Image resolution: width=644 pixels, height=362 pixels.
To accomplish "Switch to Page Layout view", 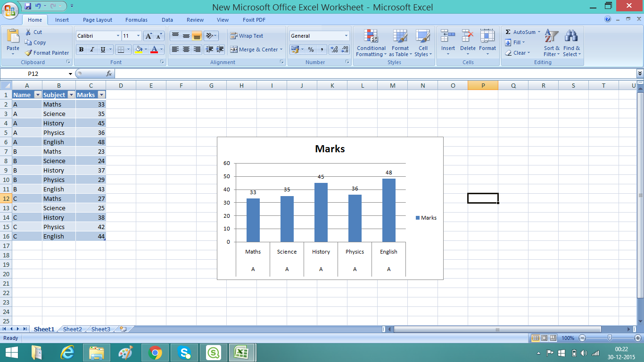I will 544,338.
